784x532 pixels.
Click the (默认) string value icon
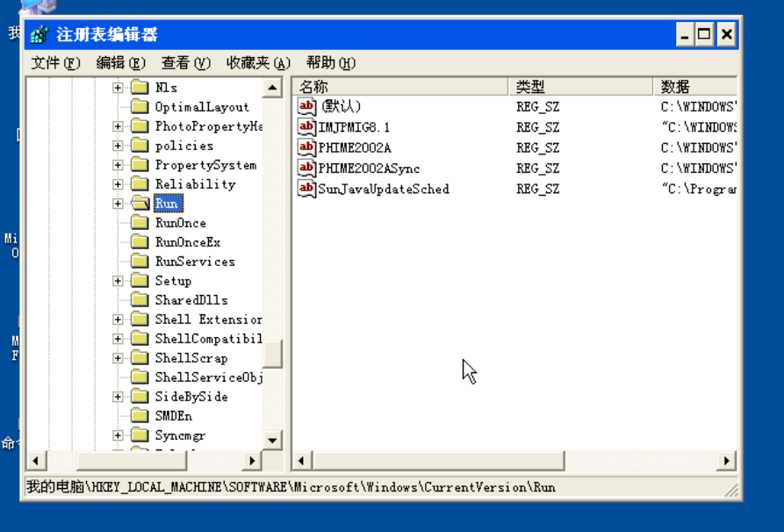tap(306, 106)
